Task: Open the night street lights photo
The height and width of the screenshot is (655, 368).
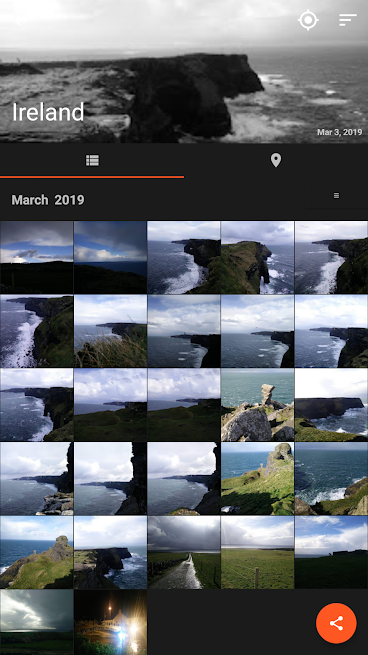Action: 110,622
